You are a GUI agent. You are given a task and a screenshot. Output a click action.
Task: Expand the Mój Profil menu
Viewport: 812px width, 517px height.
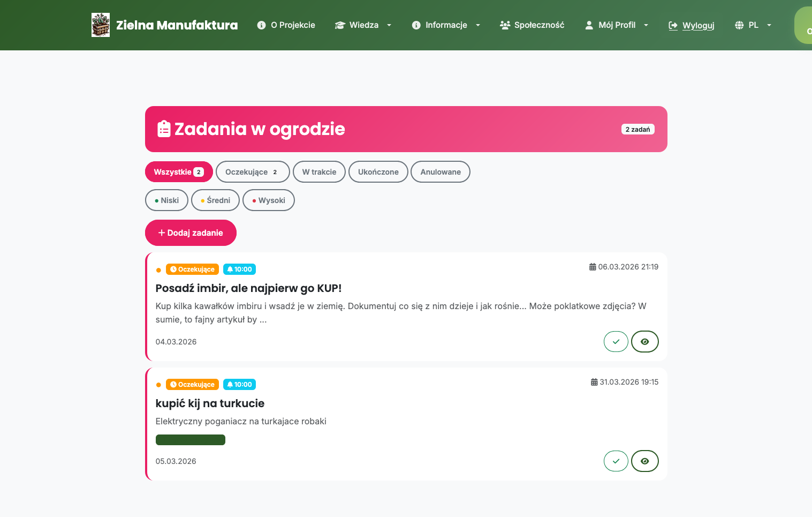point(616,25)
